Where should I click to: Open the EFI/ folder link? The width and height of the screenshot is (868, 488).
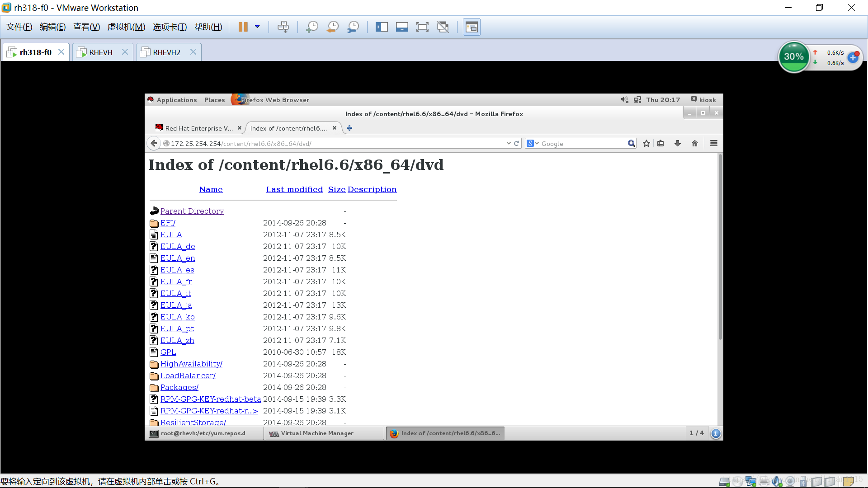tap(168, 223)
